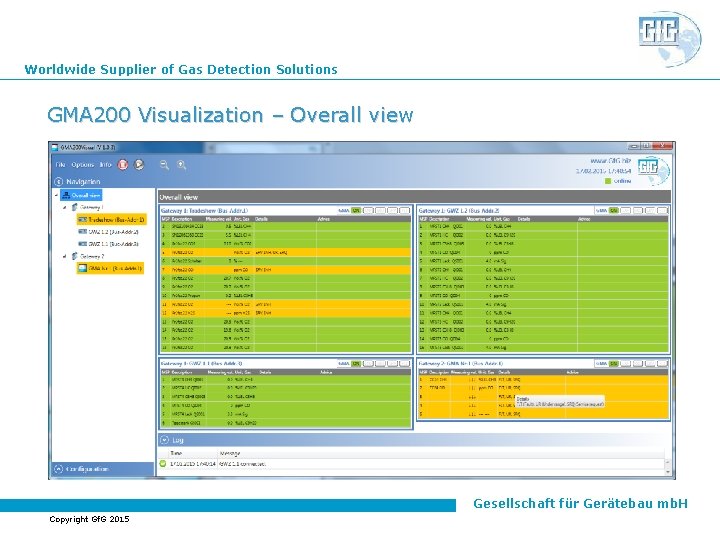The image size is (720, 540).
Task: Click the first orange row in the GMA Nr. 1 table
Action: click(x=544, y=379)
